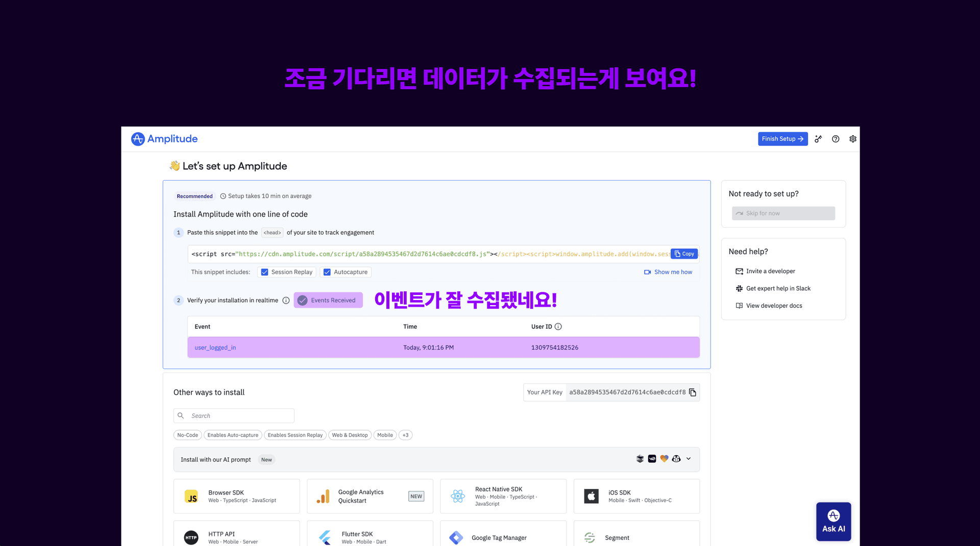The height and width of the screenshot is (546, 980).
Task: Disable the Autocapture checkbox
Action: [327, 272]
